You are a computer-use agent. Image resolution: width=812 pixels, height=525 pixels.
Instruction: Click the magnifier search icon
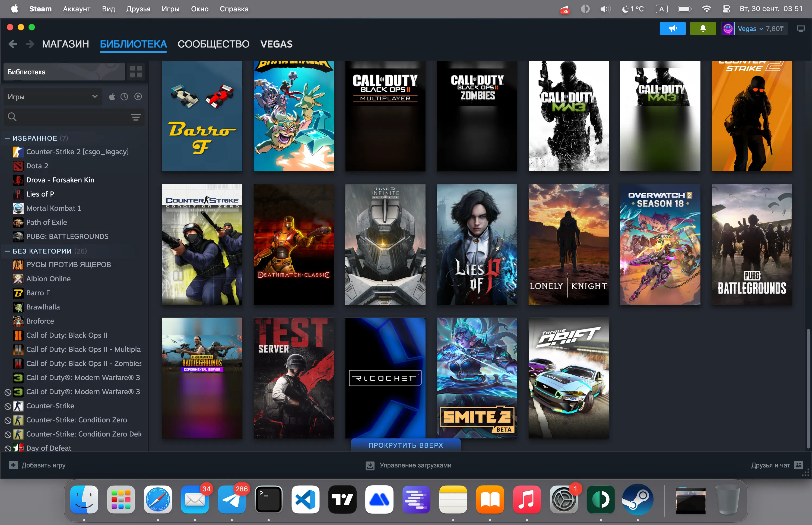12,117
